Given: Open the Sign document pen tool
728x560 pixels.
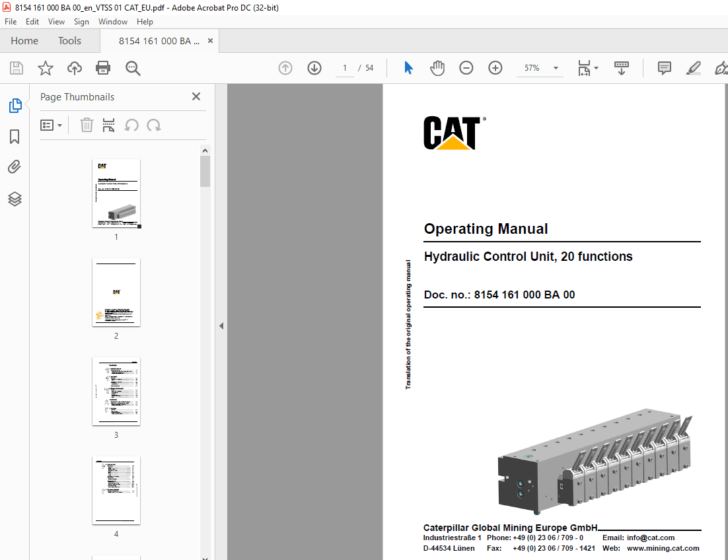Looking at the screenshot, I should point(721,68).
